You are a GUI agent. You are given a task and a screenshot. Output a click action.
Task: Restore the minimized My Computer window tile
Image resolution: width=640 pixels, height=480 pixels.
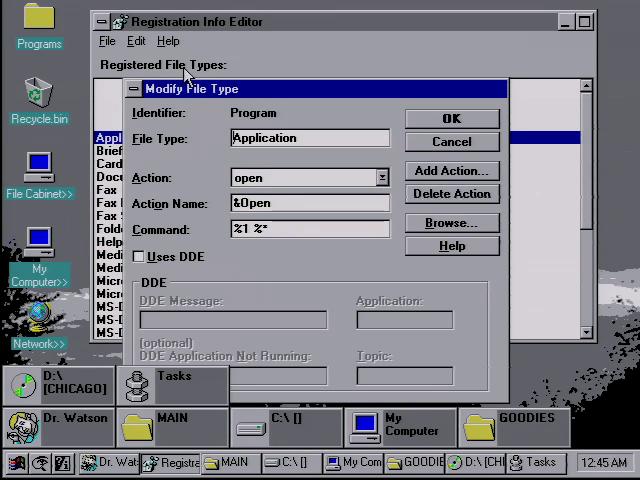point(401,428)
